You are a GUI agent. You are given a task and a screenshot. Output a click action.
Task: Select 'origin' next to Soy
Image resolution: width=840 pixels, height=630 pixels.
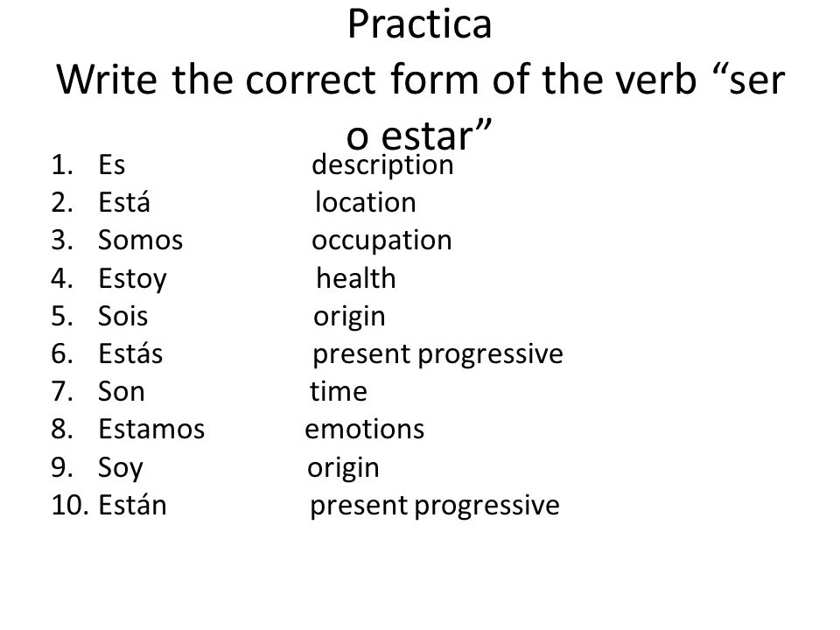[343, 468]
